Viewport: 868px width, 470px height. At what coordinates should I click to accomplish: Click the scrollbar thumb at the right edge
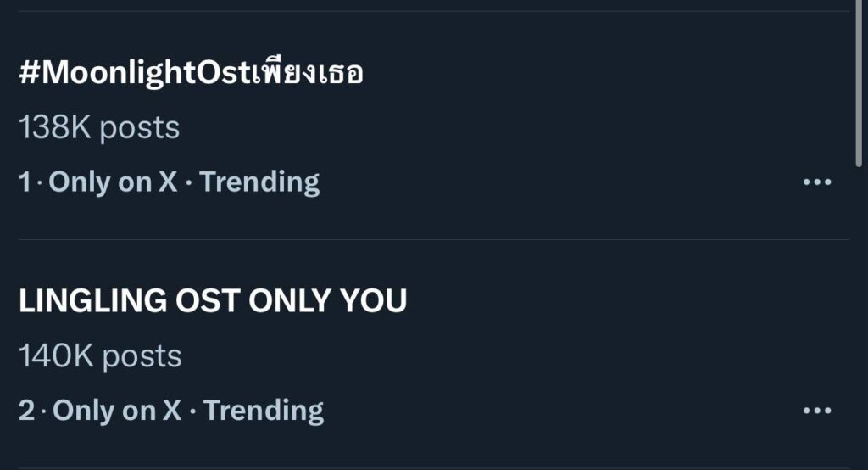tap(859, 85)
